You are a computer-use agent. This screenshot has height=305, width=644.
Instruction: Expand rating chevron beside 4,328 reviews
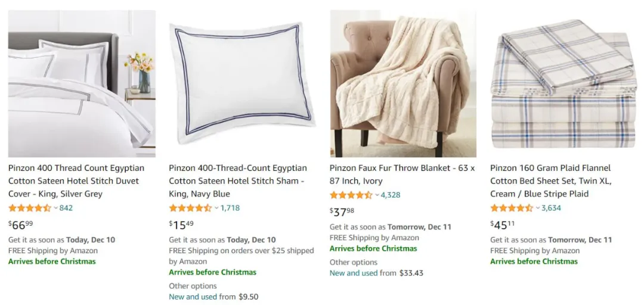point(377,195)
